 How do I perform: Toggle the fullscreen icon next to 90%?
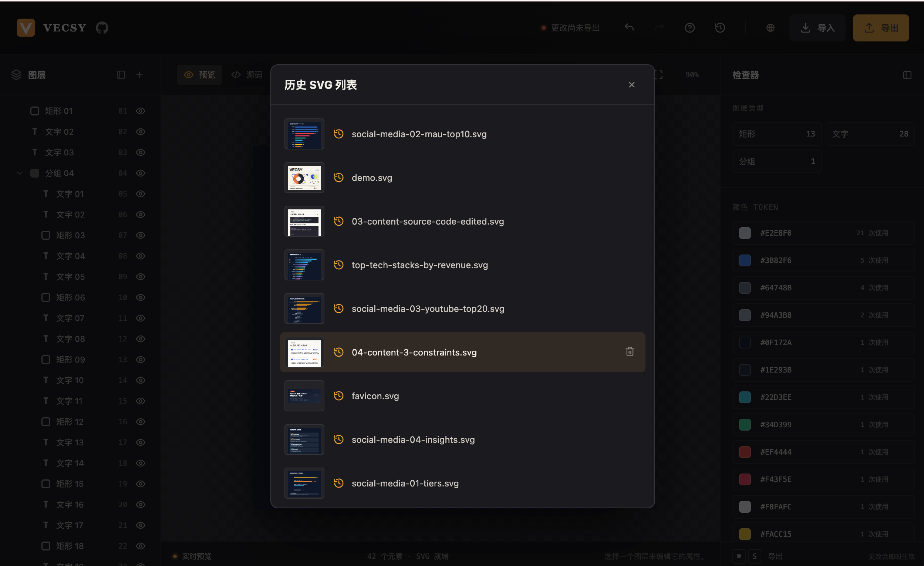pos(659,75)
